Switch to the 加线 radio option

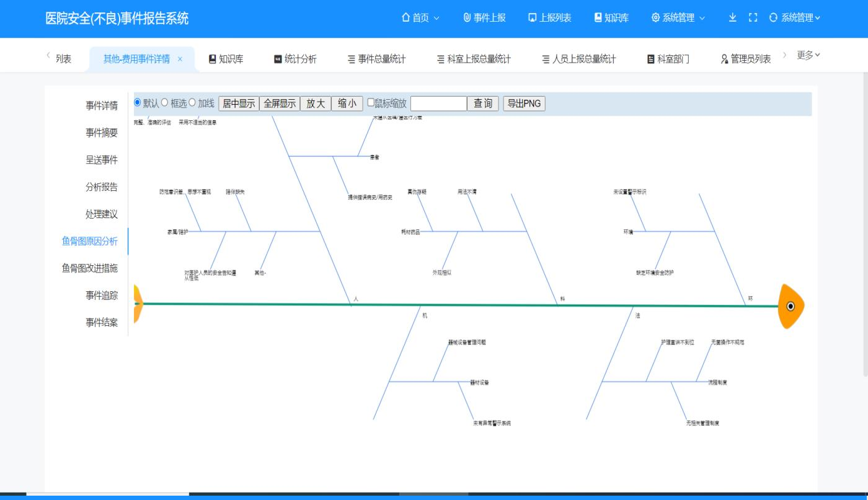(192, 103)
